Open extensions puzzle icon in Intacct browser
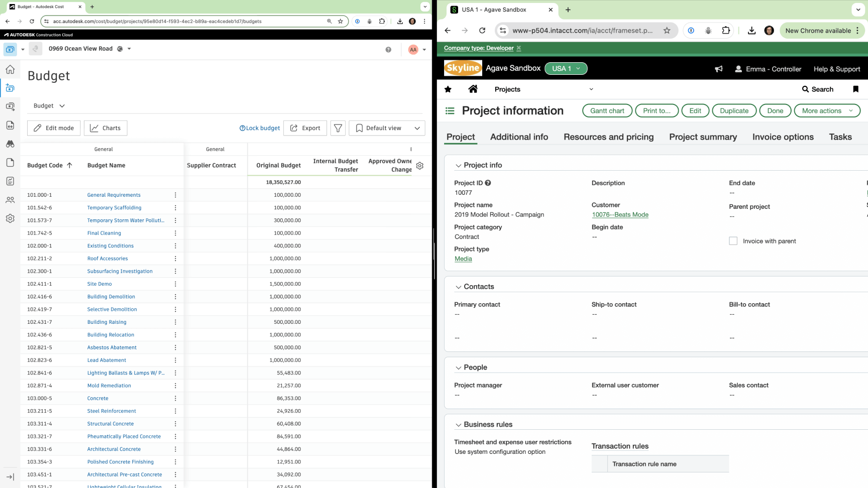The height and width of the screenshot is (488, 868). 726,31
